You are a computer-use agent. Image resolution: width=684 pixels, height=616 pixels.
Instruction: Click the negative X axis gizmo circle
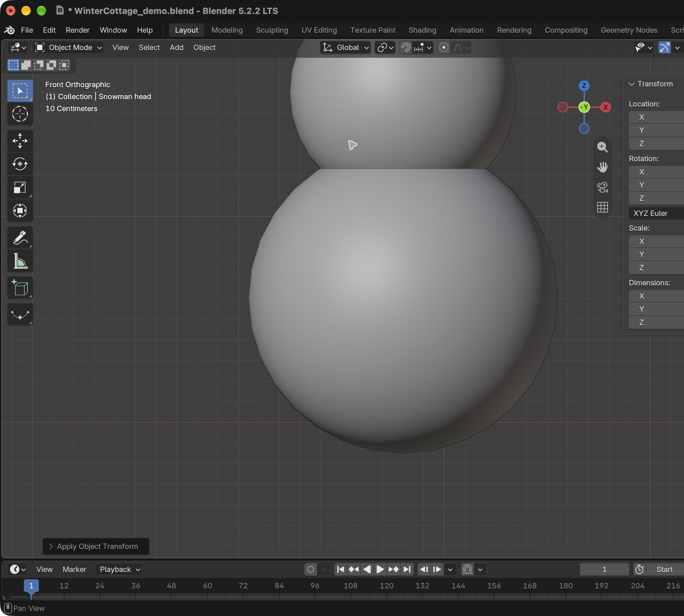click(563, 107)
